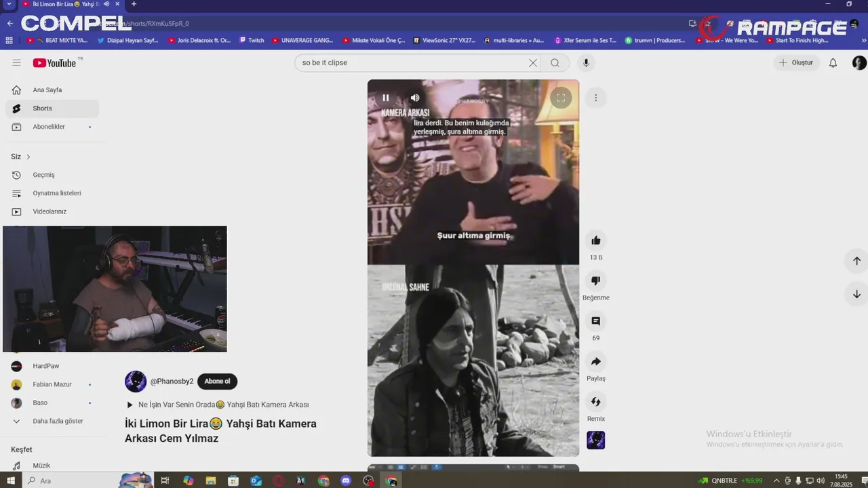
Task: Expand Daha fazla göster
Action: pyautogui.click(x=52, y=421)
